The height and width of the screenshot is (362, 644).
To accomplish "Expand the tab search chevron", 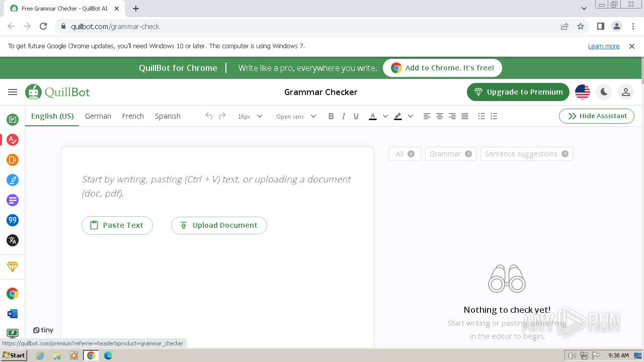I will point(584,9).
